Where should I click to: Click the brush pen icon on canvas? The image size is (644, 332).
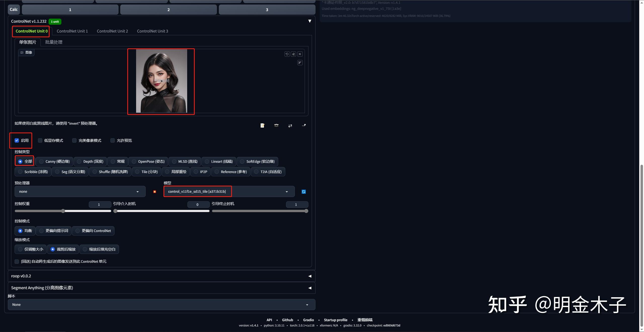[300, 62]
